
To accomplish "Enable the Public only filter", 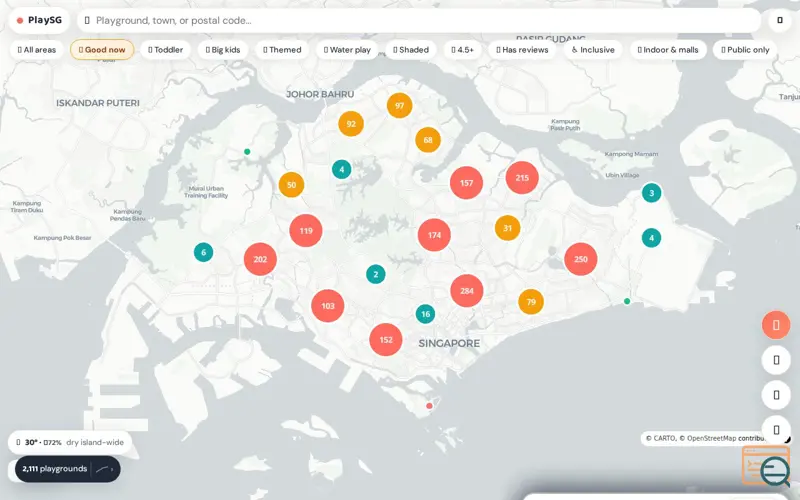I will tap(745, 50).
